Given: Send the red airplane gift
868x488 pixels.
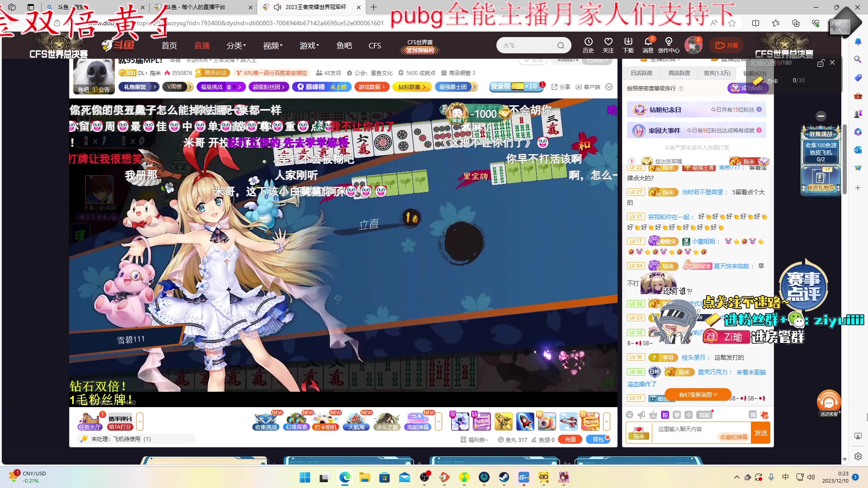Looking at the screenshot, I should (x=568, y=422).
